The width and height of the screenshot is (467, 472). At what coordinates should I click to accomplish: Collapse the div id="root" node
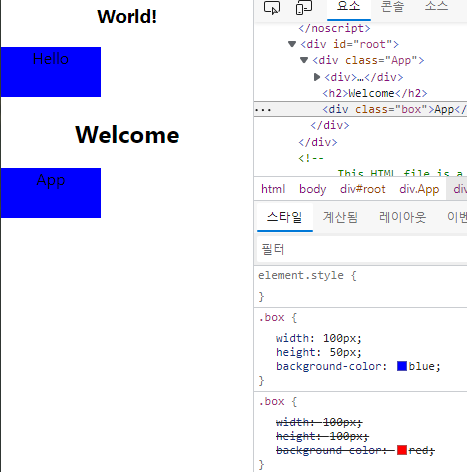[x=292, y=44]
